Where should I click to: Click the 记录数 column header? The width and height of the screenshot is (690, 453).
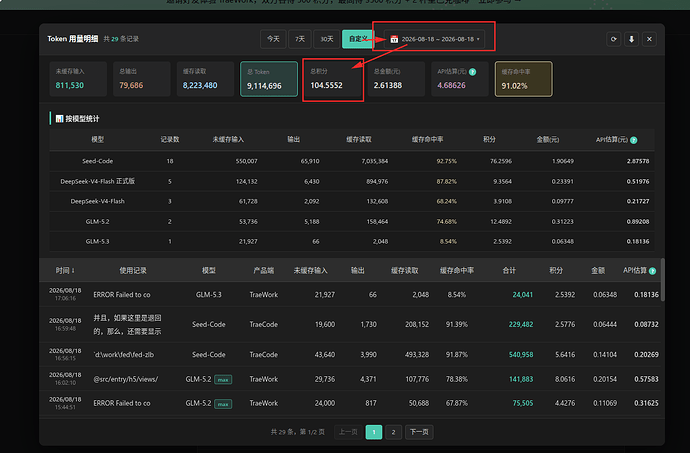click(x=169, y=140)
